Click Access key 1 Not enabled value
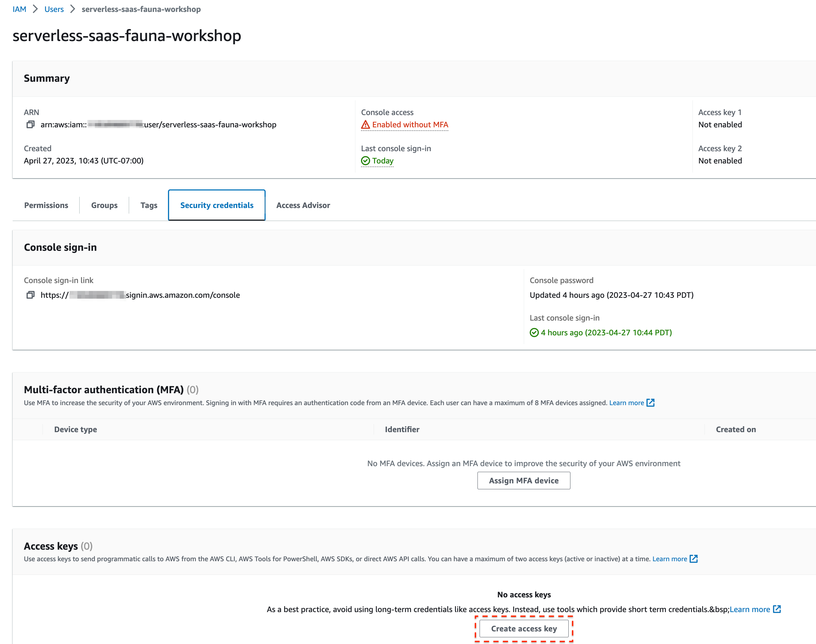The width and height of the screenshot is (816, 644). (720, 125)
